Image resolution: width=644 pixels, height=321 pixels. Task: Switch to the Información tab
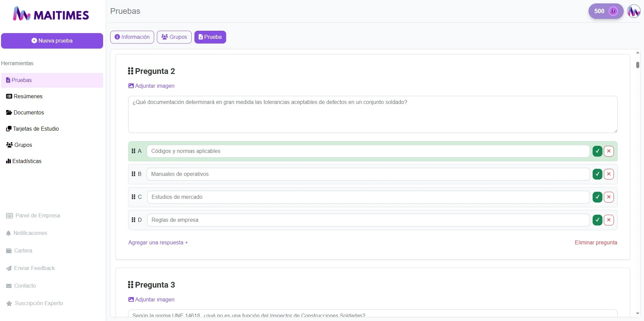pyautogui.click(x=132, y=37)
